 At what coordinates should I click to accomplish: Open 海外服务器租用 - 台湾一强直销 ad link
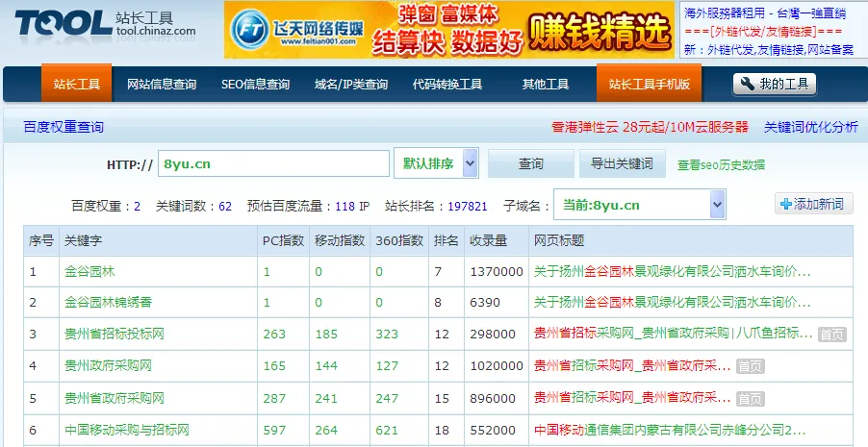point(765,12)
